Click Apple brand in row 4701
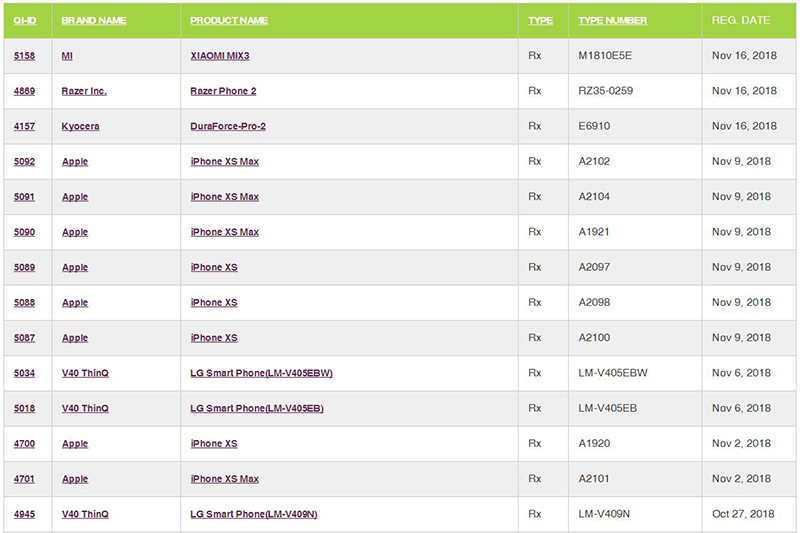The image size is (800, 533). 75,479
